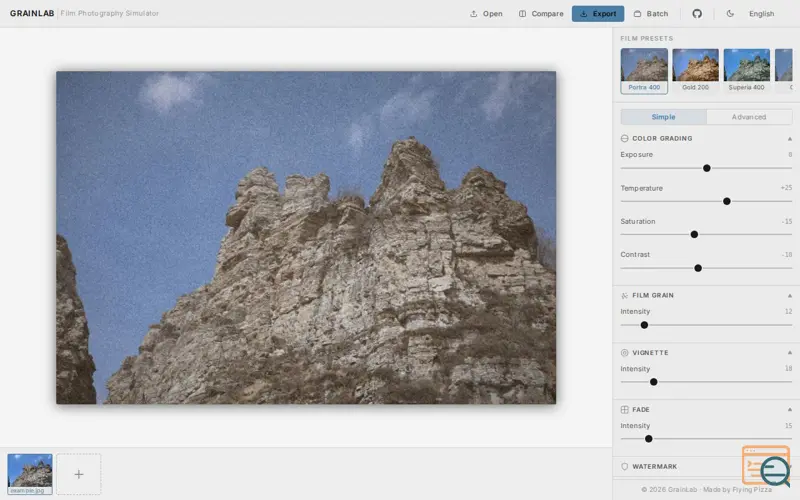Select the Gold 200 film preset
The image size is (800, 500).
tap(695, 71)
